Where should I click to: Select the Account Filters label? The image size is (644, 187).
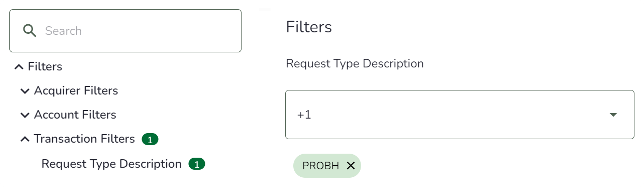point(75,115)
